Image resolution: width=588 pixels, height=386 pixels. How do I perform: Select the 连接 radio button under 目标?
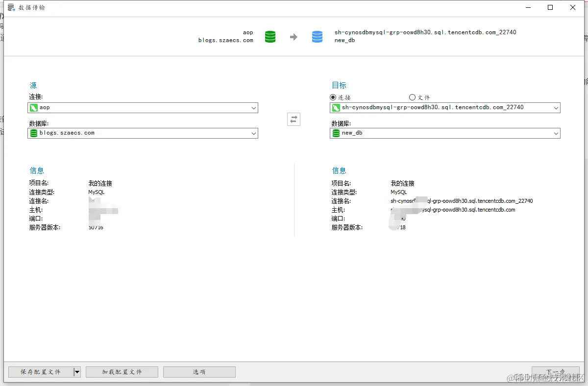(x=334, y=97)
